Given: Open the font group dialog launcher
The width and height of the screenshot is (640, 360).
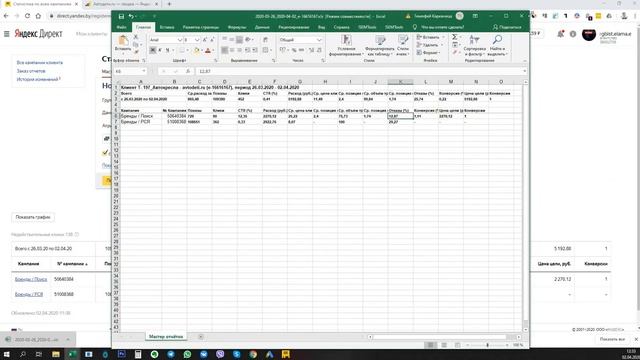Looking at the screenshot, I should coord(216,60).
